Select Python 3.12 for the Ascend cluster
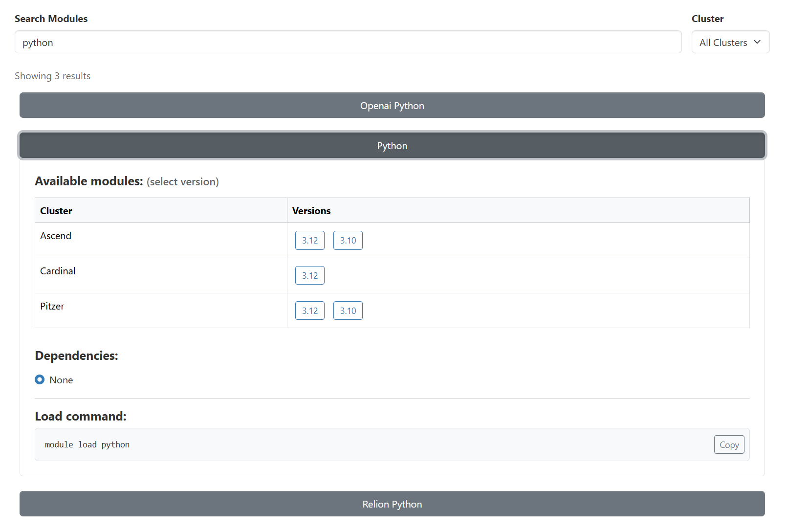Screen dimensions: 787x532 click(x=309, y=240)
